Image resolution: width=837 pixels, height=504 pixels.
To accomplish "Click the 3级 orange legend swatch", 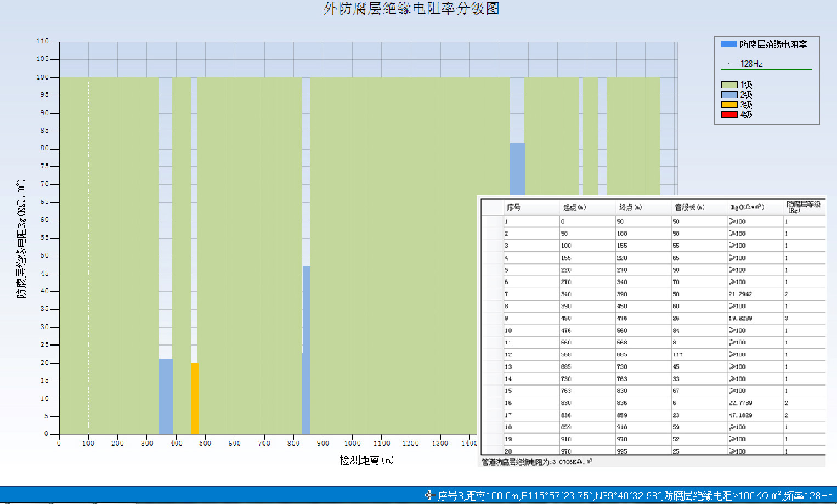I will pyautogui.click(x=729, y=105).
